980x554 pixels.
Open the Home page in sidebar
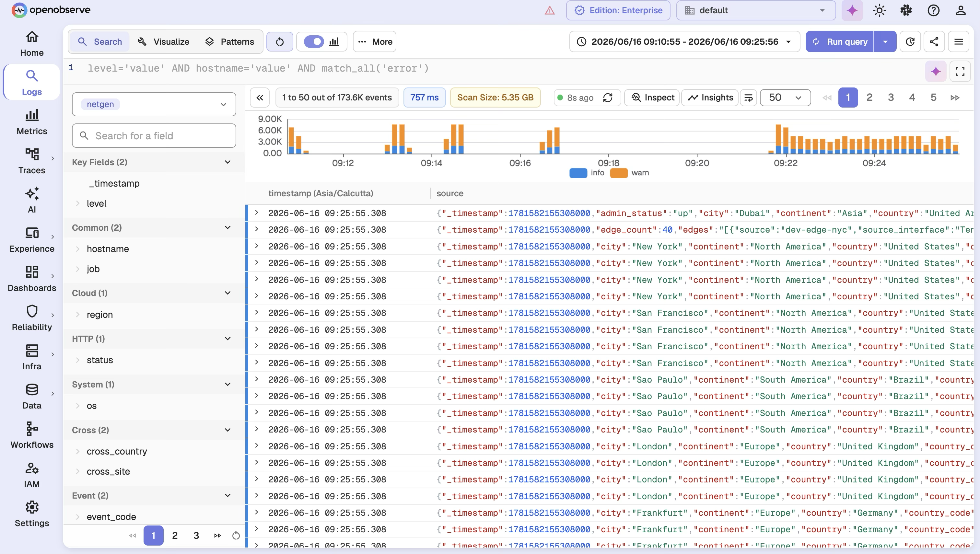31,44
